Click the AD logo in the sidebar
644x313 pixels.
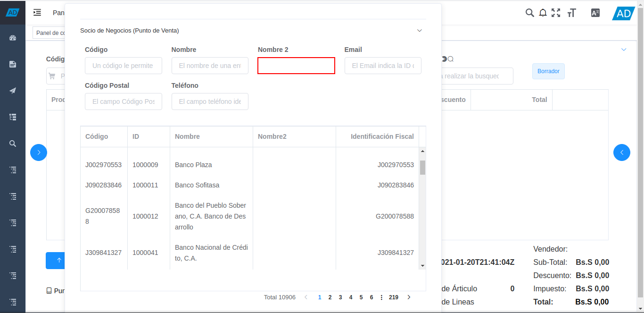(12, 13)
